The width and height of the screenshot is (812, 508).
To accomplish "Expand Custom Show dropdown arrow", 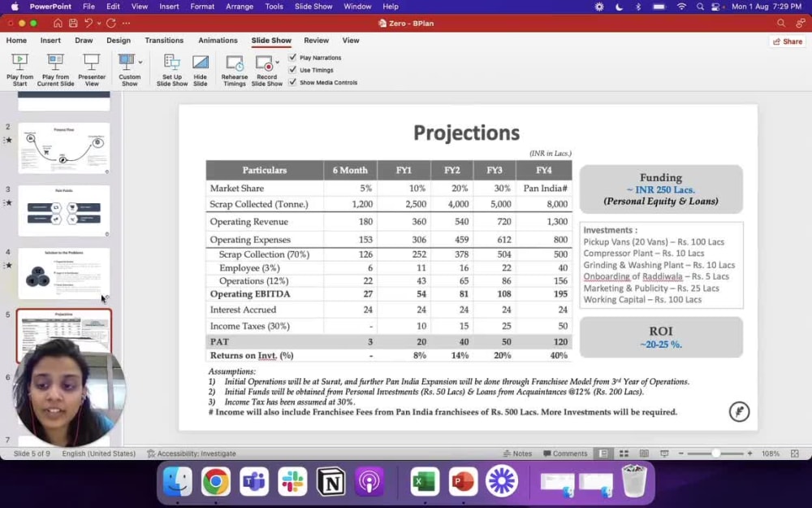I will [x=140, y=63].
